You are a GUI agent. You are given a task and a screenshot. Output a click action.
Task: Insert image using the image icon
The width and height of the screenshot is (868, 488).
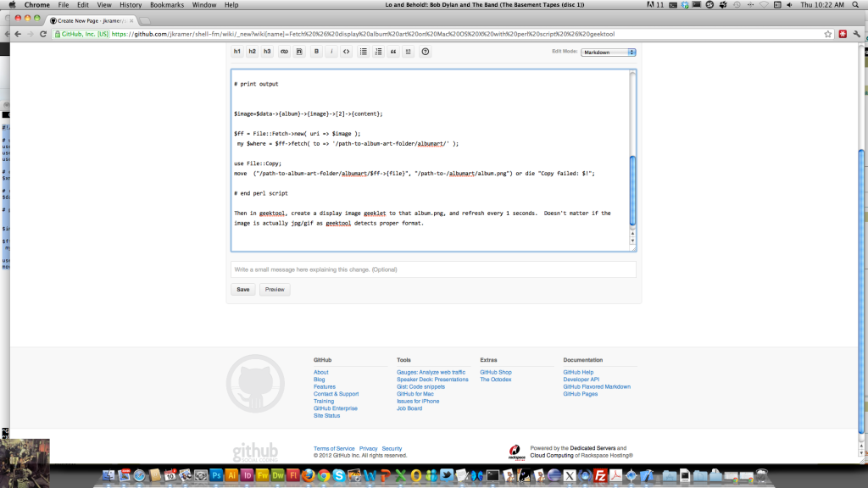[299, 52]
